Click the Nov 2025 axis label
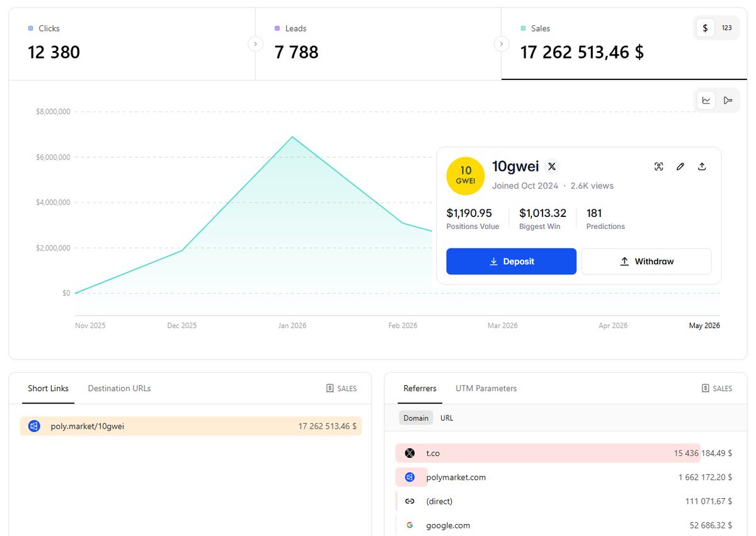Screen dimensions: 756x536 point(90,326)
